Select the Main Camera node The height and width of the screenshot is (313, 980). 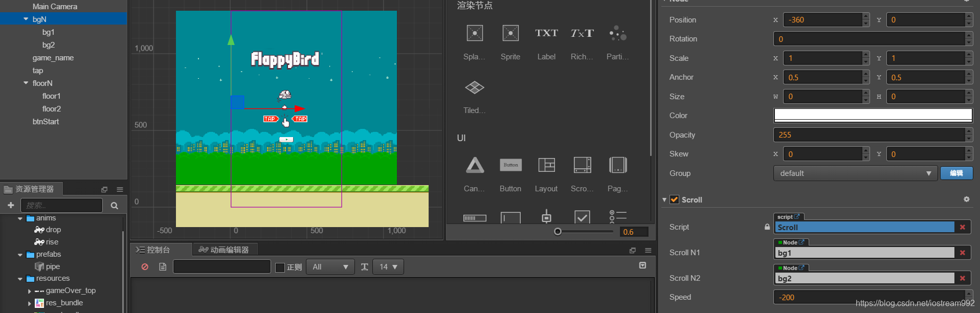point(55,6)
